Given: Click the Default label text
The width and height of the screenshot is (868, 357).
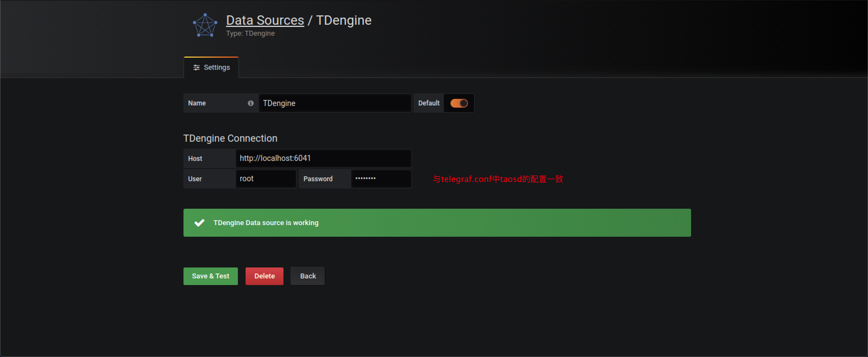Looking at the screenshot, I should click(x=429, y=103).
